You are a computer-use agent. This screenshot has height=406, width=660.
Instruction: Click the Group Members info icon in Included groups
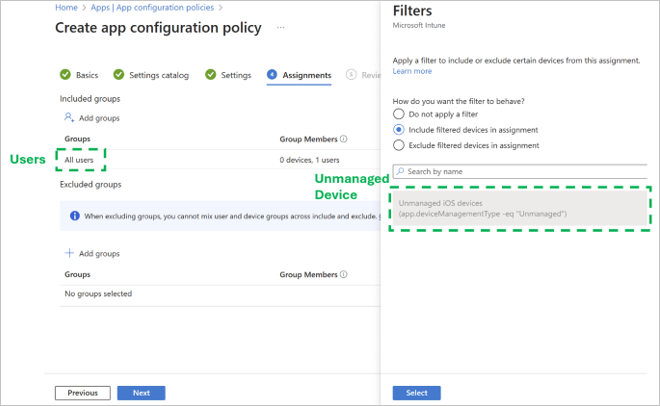click(343, 139)
